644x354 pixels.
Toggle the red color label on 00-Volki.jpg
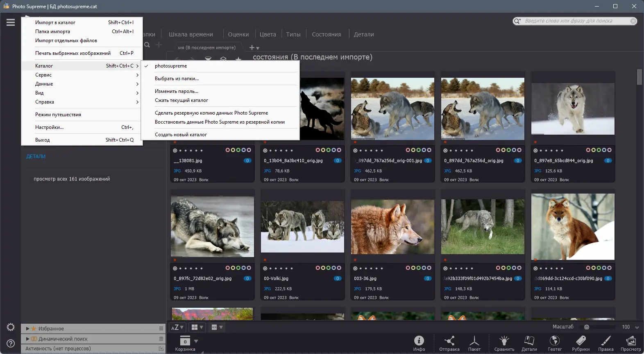click(x=318, y=268)
